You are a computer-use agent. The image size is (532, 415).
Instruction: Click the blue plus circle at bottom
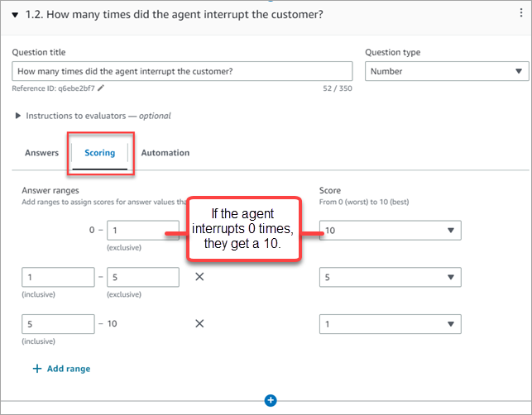click(270, 401)
